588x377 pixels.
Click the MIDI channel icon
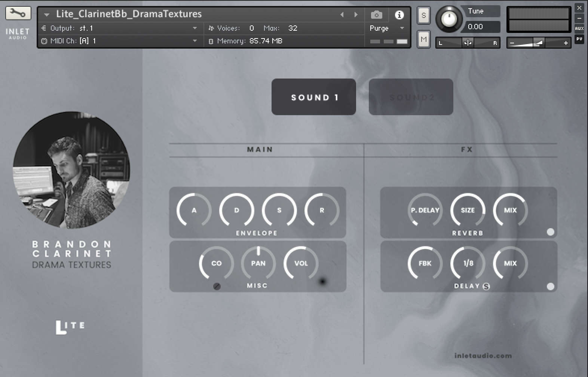tap(44, 41)
